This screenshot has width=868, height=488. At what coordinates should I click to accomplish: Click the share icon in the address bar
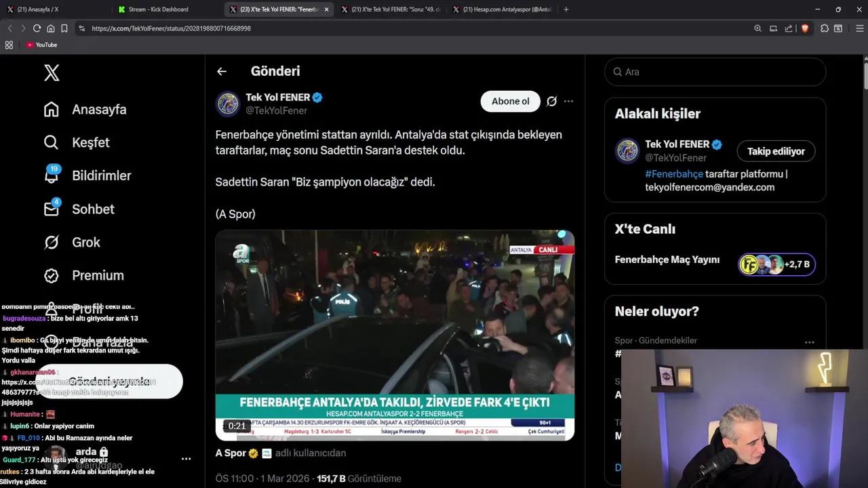coord(789,28)
